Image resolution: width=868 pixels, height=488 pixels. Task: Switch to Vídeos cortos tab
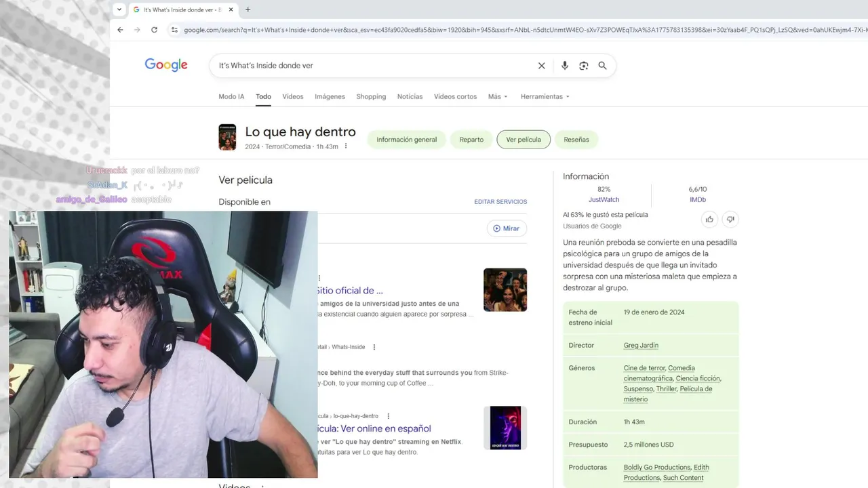[x=455, y=96]
